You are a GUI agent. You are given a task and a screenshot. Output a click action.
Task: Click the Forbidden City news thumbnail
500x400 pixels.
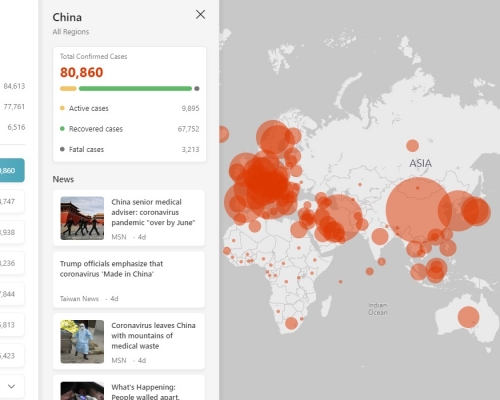point(82,218)
